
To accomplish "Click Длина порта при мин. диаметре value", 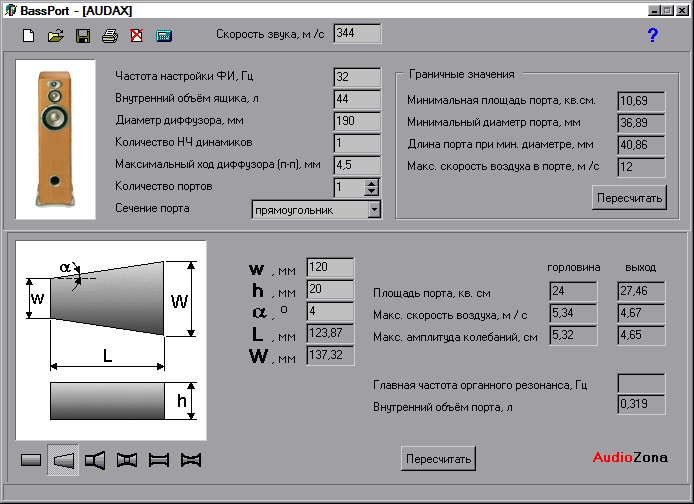I will pos(641,145).
